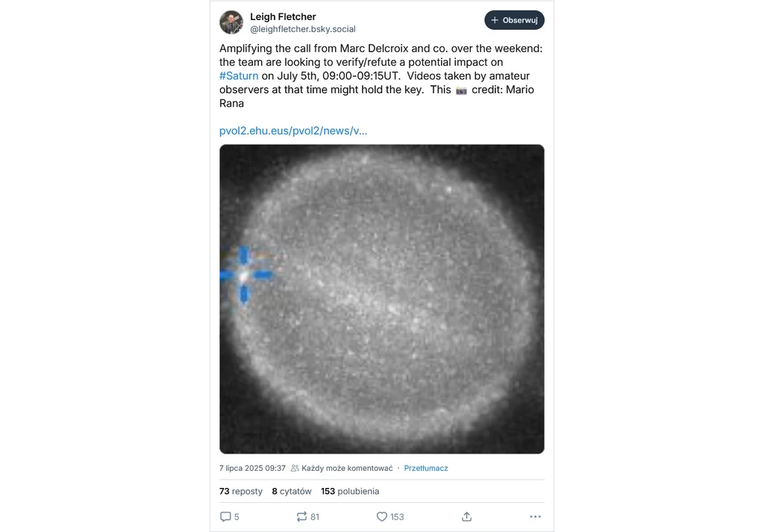
Task: Click Przetłumacz to translate the post
Action: coord(426,468)
